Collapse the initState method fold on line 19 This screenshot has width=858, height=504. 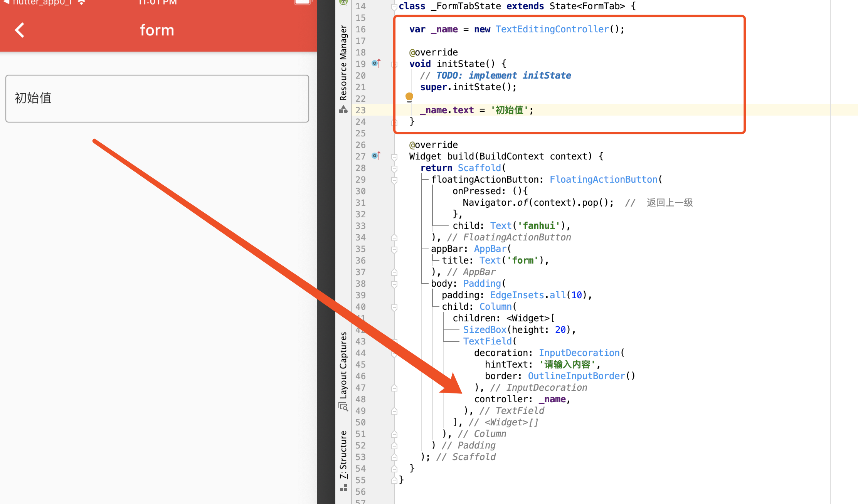[x=394, y=64]
